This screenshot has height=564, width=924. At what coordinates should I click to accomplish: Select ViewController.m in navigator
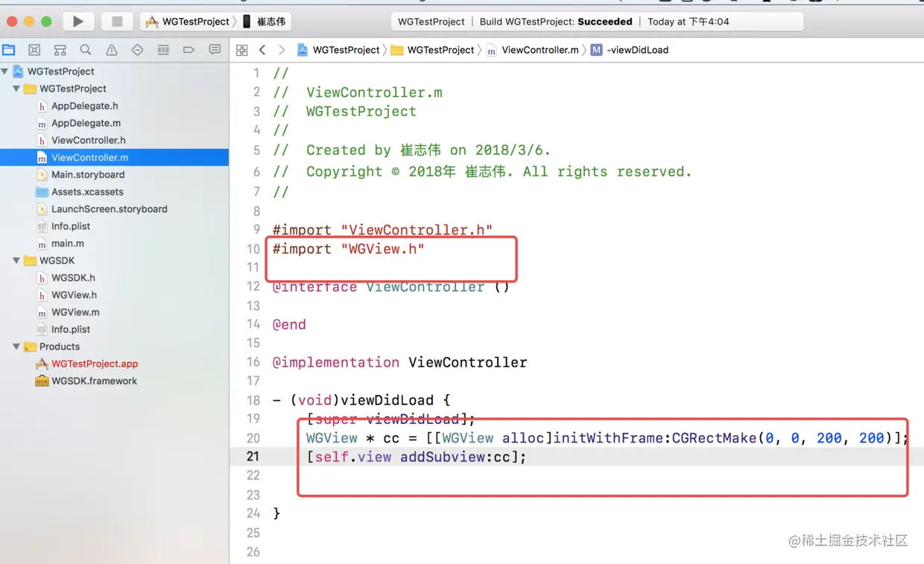pos(114,157)
